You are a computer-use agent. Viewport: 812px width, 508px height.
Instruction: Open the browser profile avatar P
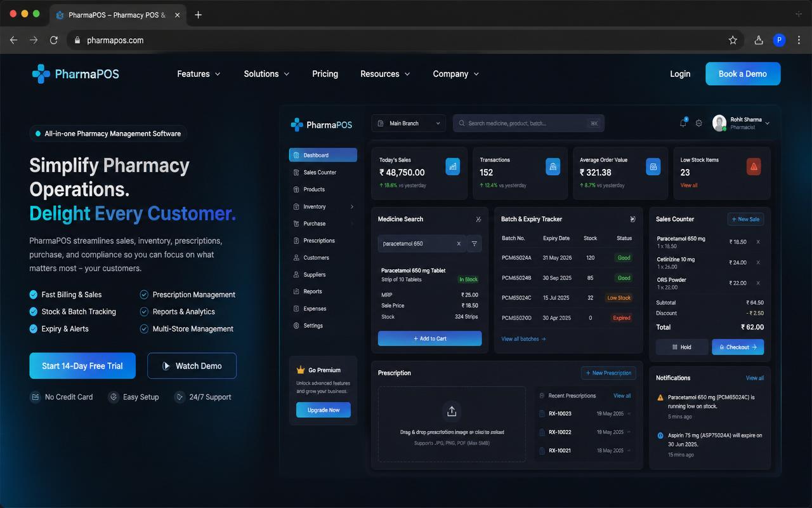click(779, 40)
